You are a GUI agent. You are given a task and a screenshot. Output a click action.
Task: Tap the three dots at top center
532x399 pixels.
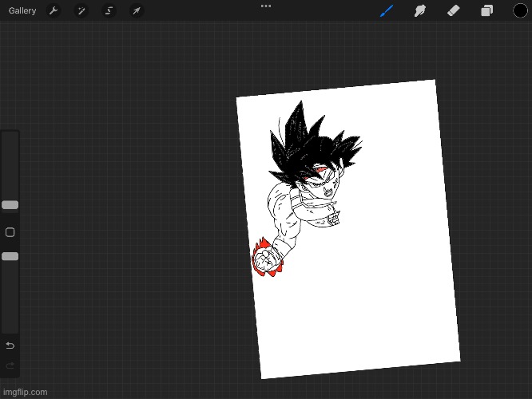[266, 6]
